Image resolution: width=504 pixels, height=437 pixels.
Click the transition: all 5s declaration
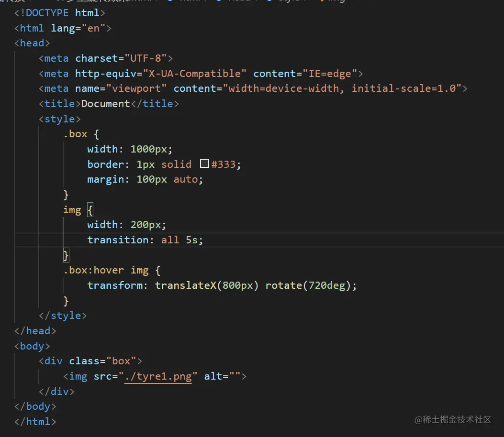point(146,240)
